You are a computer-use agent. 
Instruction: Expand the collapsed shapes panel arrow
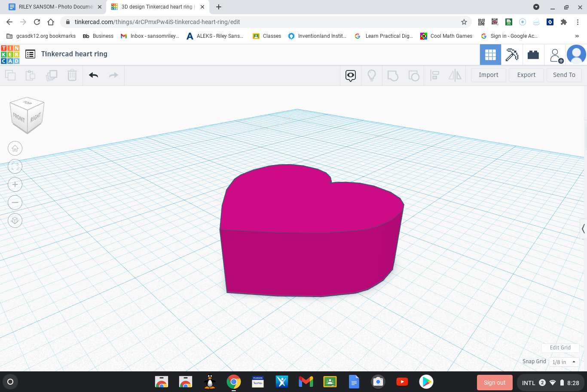(x=583, y=229)
